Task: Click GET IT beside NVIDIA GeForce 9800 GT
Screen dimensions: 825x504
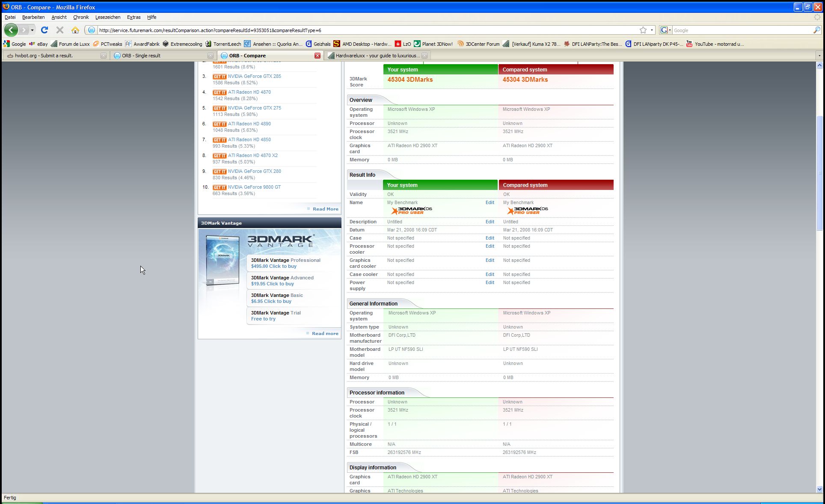Action: [220, 187]
